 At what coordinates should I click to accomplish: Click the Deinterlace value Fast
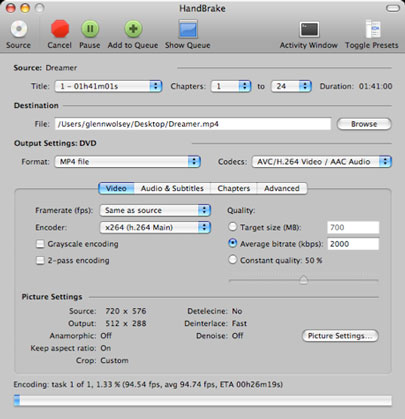point(239,323)
